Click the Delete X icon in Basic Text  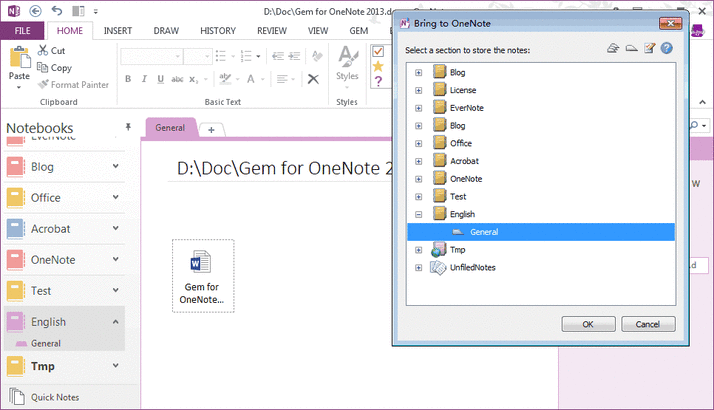(313, 79)
